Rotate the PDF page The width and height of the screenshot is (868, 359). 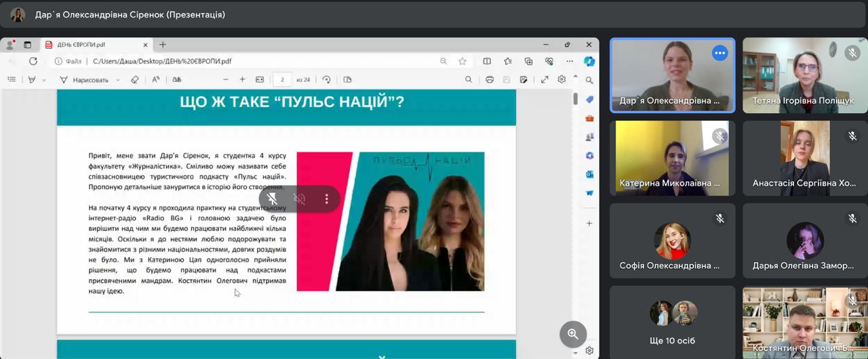326,80
